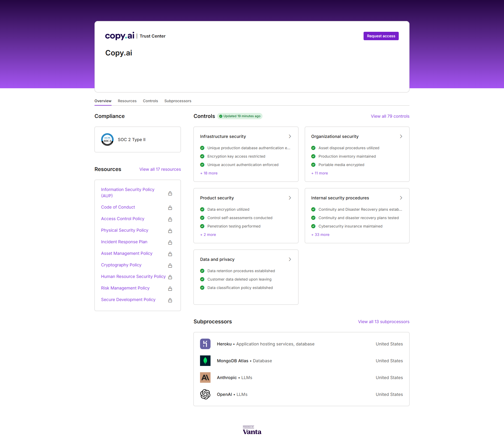Select the Overview tab
Screen dimensions: 504x445
click(x=103, y=101)
